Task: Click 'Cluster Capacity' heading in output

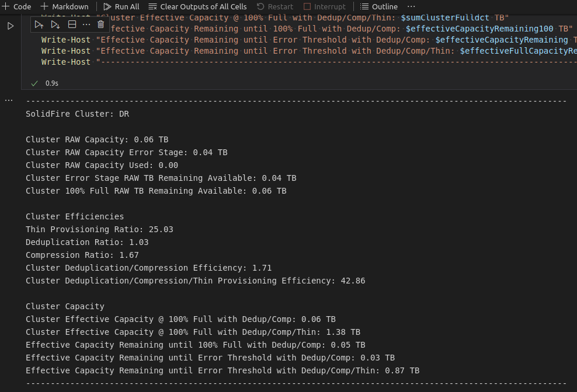Action: [x=65, y=307]
